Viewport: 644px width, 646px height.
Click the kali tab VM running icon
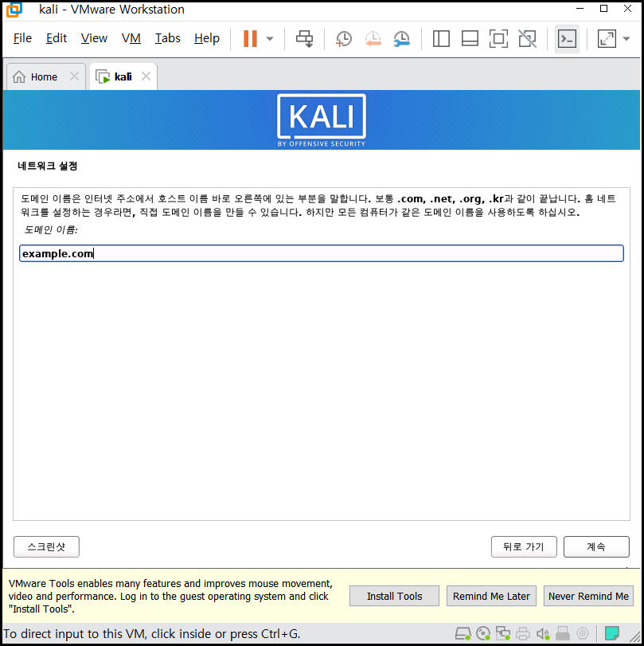pyautogui.click(x=103, y=76)
